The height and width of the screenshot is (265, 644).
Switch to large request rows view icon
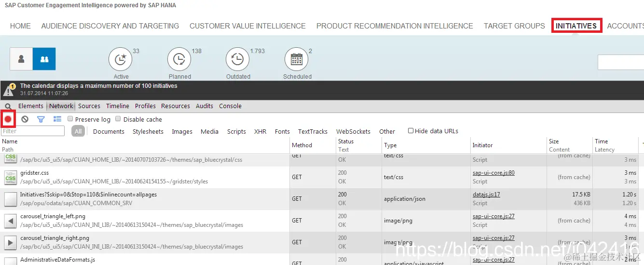click(57, 119)
